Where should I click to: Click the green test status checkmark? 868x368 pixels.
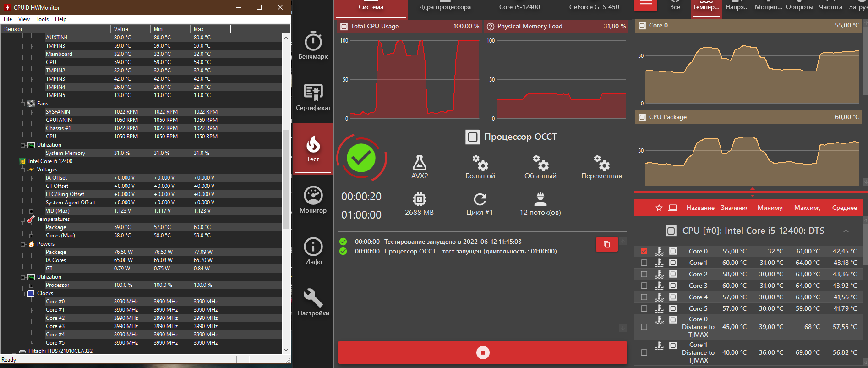(x=361, y=158)
